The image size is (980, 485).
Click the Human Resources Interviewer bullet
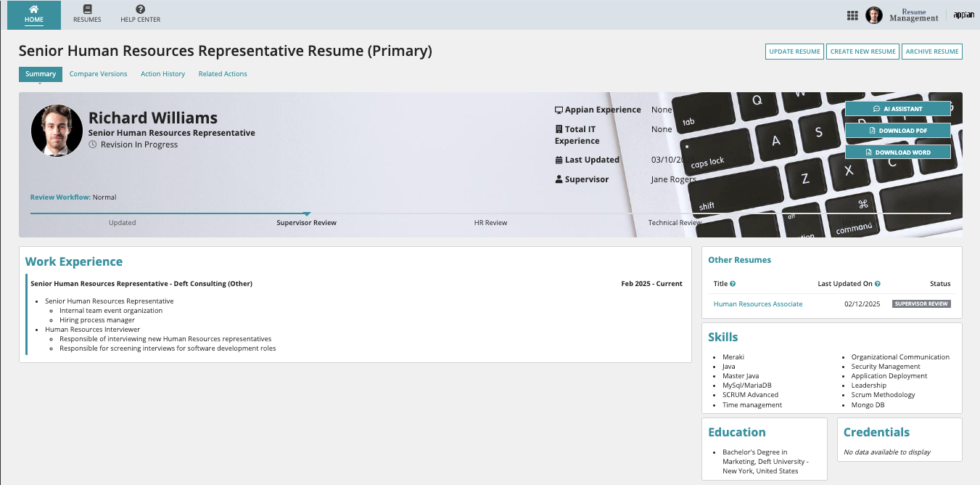tap(92, 330)
